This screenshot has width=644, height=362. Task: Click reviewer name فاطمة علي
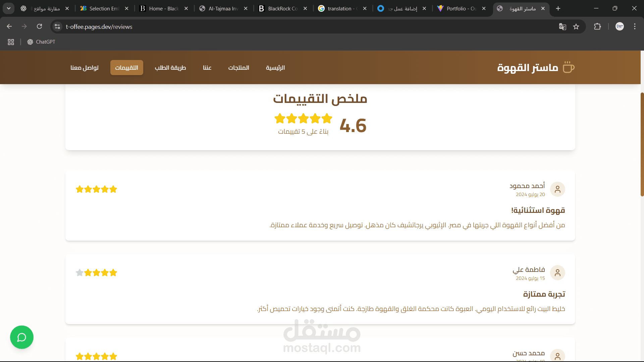529,269
